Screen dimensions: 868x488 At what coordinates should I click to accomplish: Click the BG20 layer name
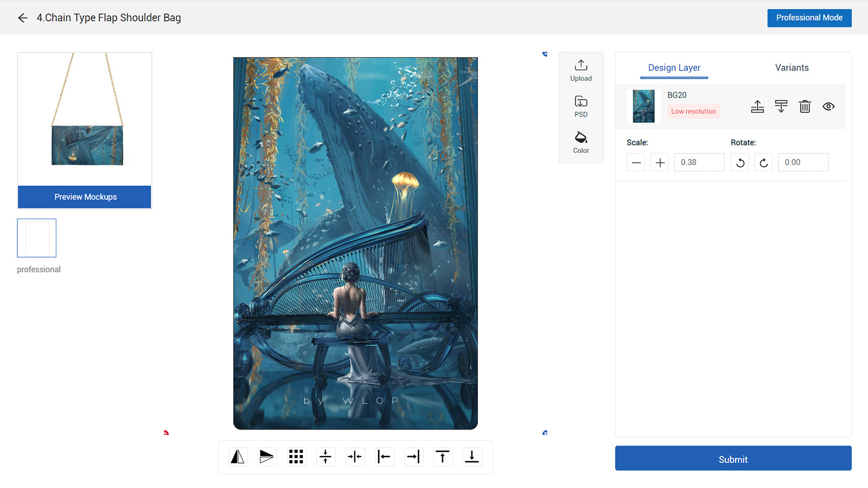676,95
